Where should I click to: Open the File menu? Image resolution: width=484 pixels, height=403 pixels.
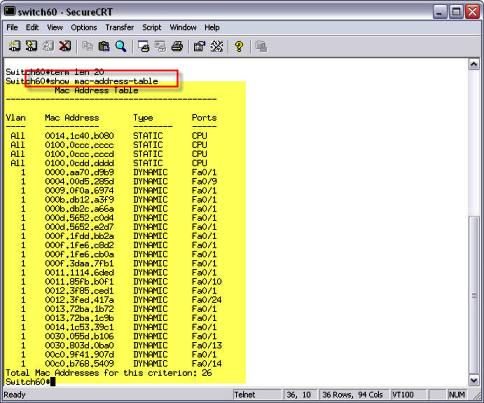(x=12, y=27)
